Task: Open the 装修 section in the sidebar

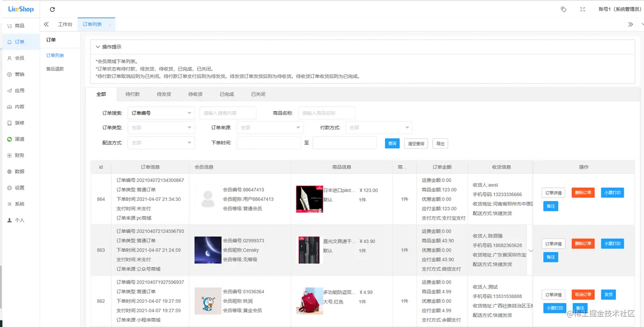Action: [x=20, y=123]
